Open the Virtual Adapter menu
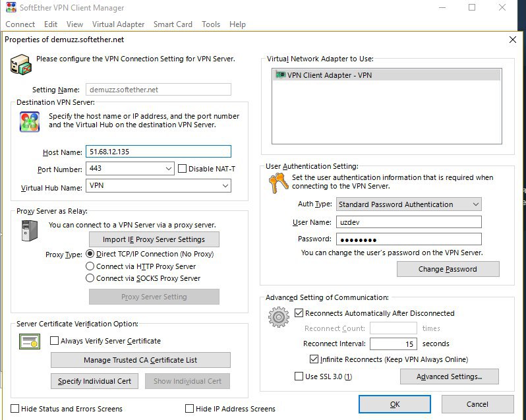The width and height of the screenshot is (526, 420). [x=118, y=24]
